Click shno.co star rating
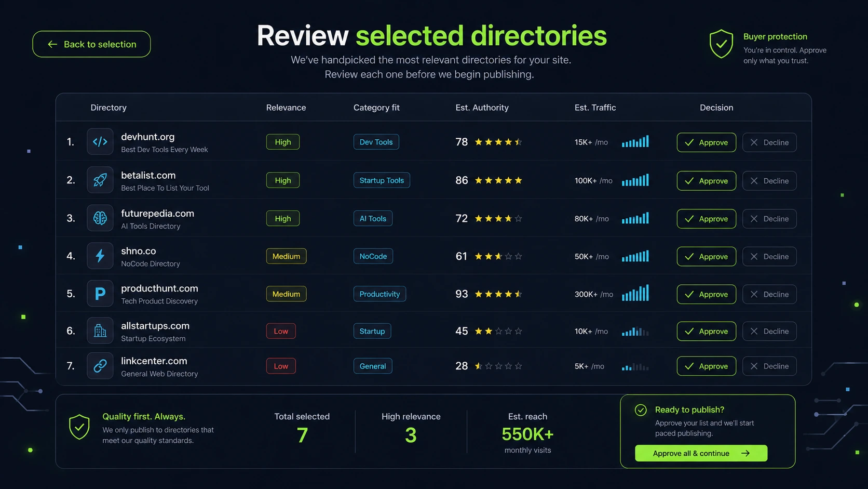868x489 pixels. (498, 256)
